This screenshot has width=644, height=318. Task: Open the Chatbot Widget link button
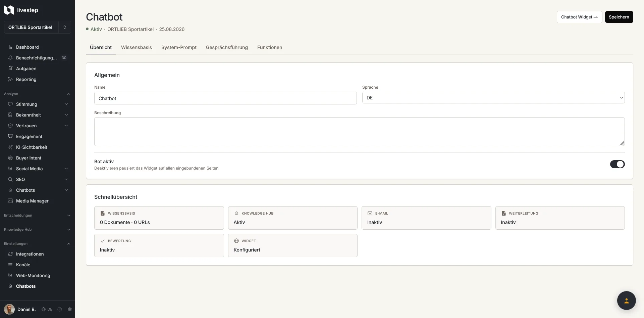tap(579, 17)
